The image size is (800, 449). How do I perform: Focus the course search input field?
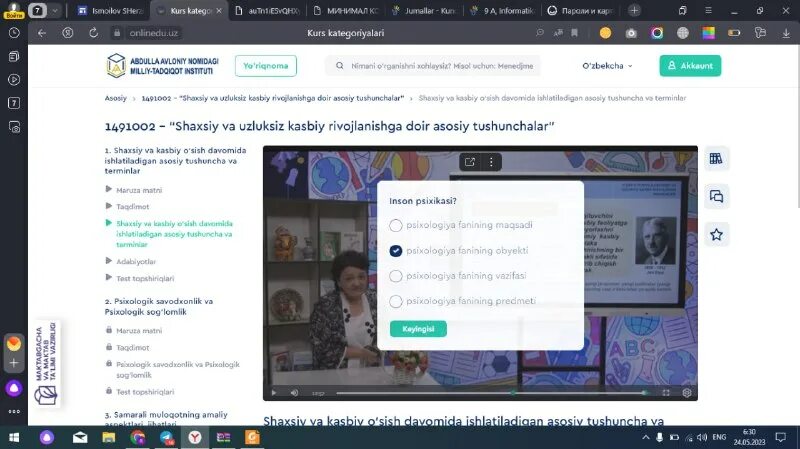pos(433,66)
